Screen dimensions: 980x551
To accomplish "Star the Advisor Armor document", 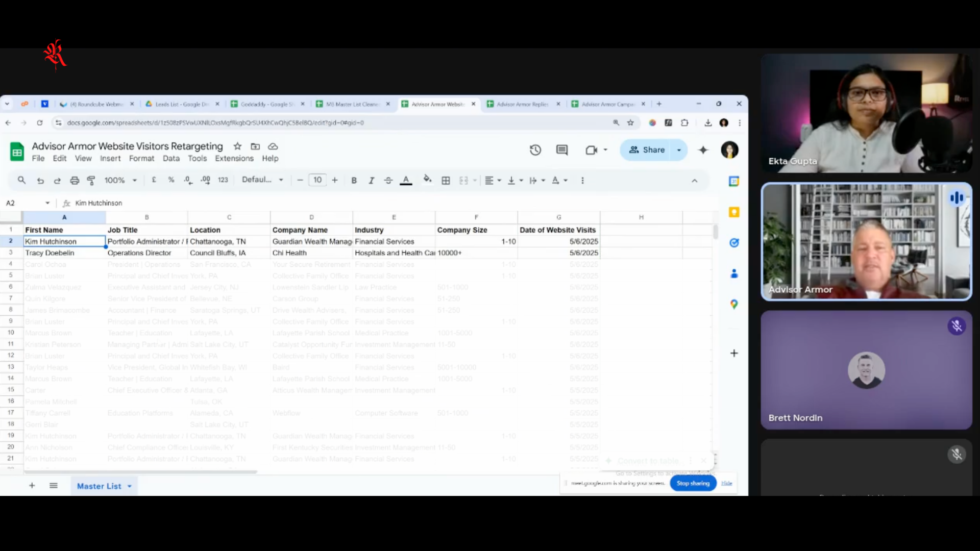I will click(x=237, y=146).
